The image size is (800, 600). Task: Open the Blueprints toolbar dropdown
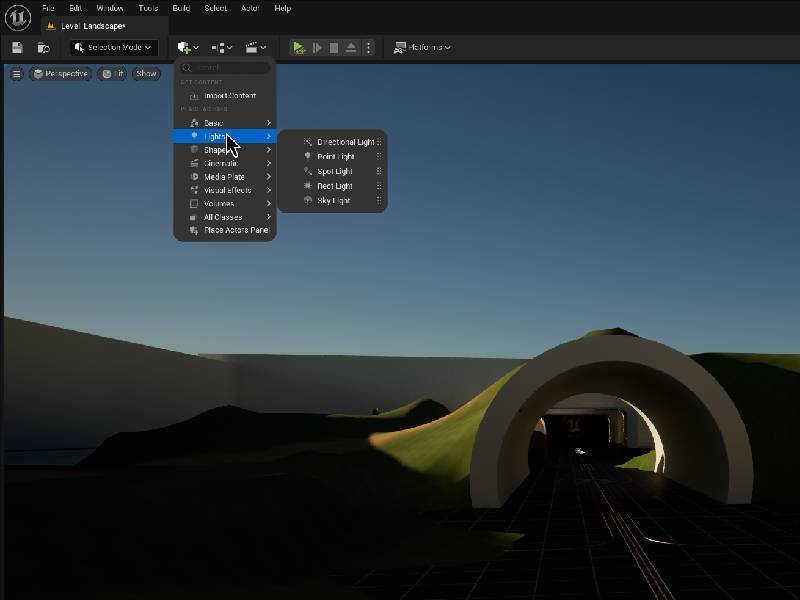[x=221, y=47]
